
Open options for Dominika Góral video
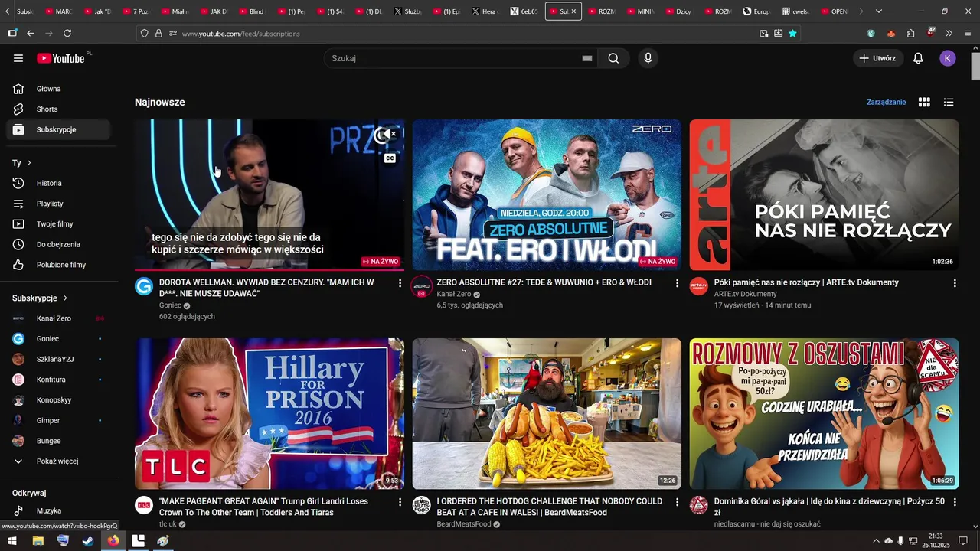[x=954, y=502]
